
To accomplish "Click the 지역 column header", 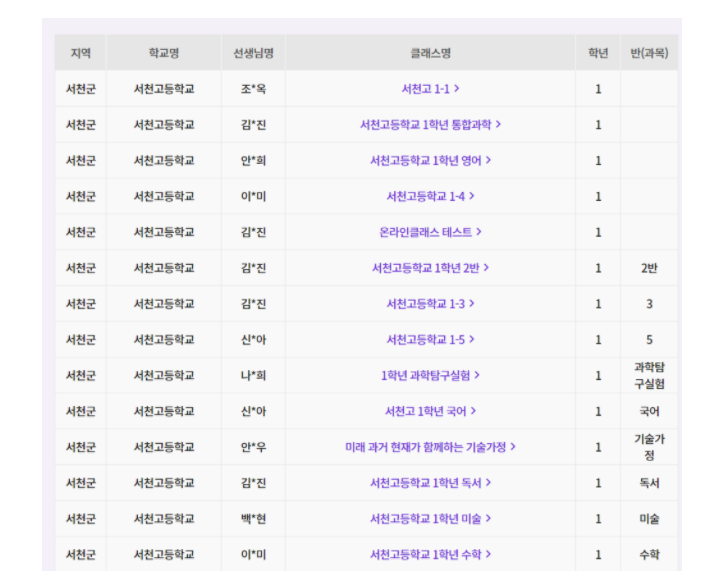I will click(81, 53).
